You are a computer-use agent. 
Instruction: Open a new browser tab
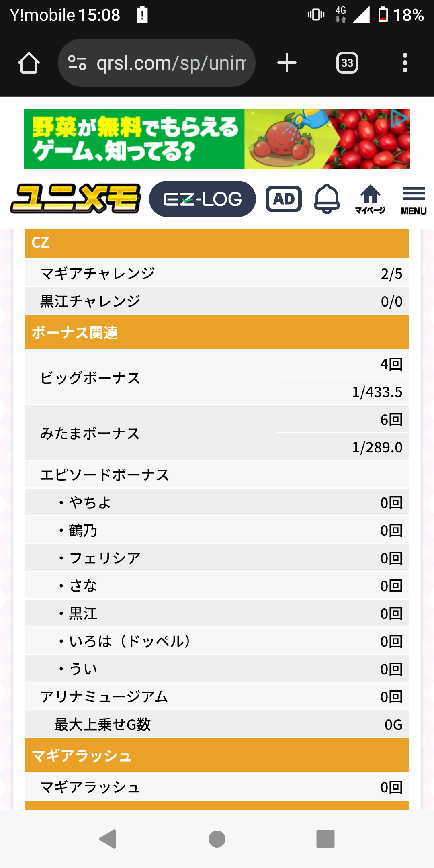[x=287, y=63]
